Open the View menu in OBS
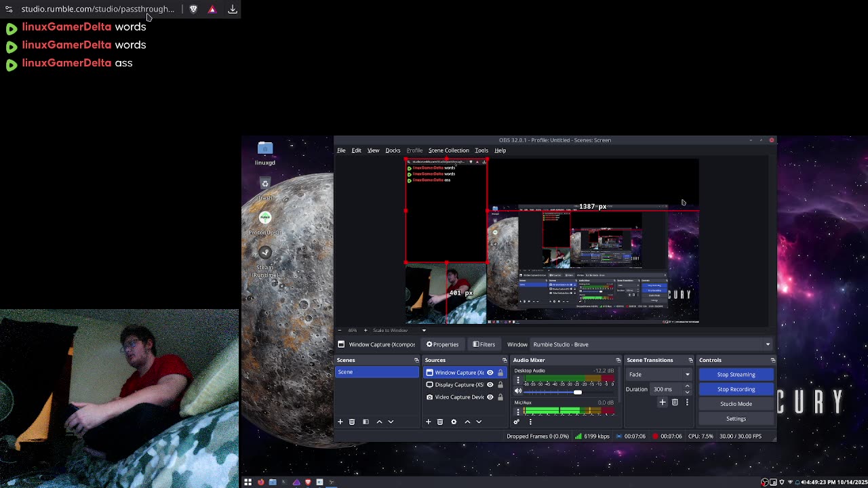 click(373, 150)
